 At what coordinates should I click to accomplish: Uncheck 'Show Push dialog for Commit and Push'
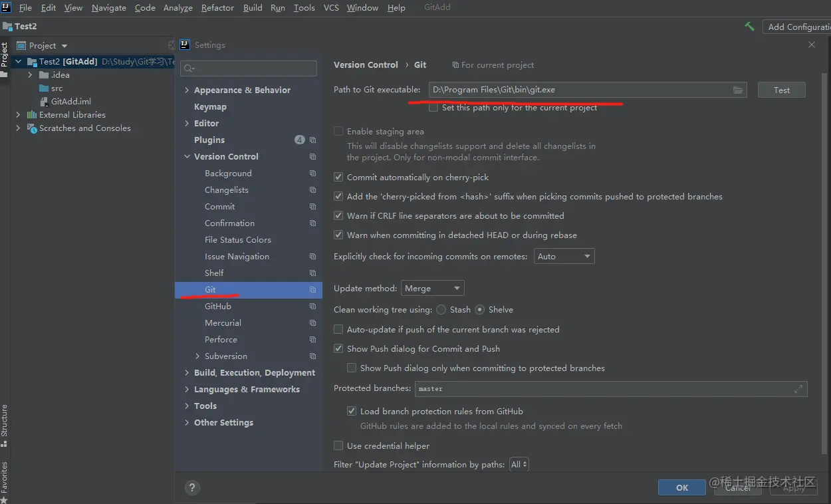point(338,349)
